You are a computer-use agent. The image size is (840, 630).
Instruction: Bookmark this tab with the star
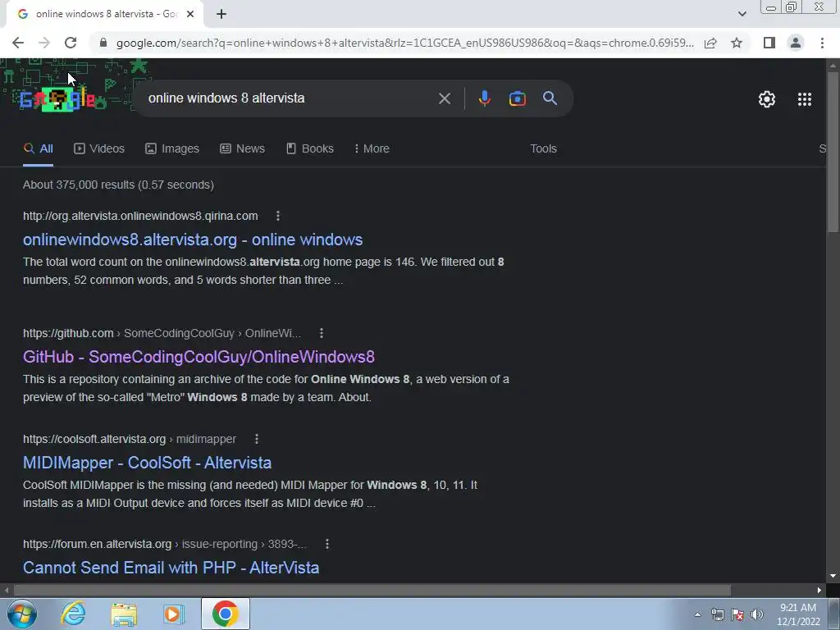coord(737,43)
